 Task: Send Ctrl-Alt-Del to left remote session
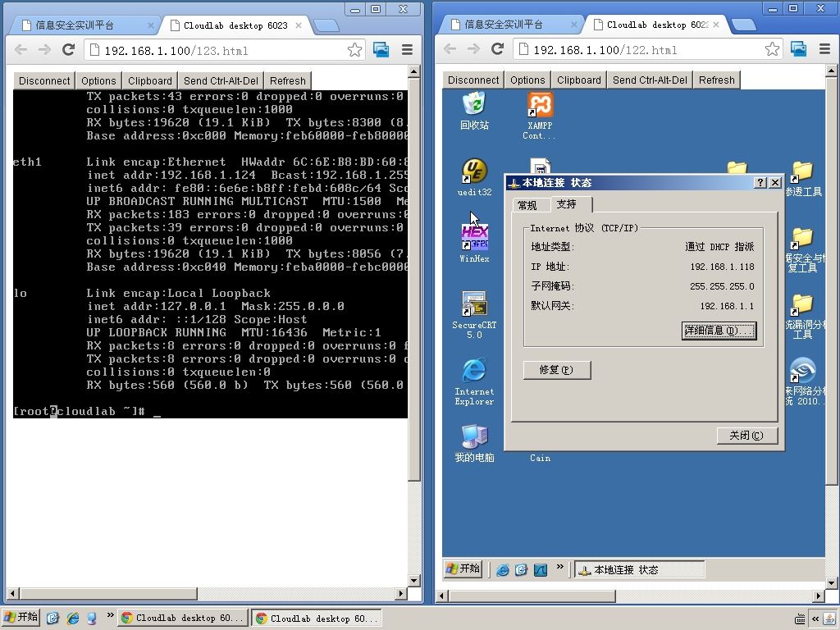click(221, 81)
